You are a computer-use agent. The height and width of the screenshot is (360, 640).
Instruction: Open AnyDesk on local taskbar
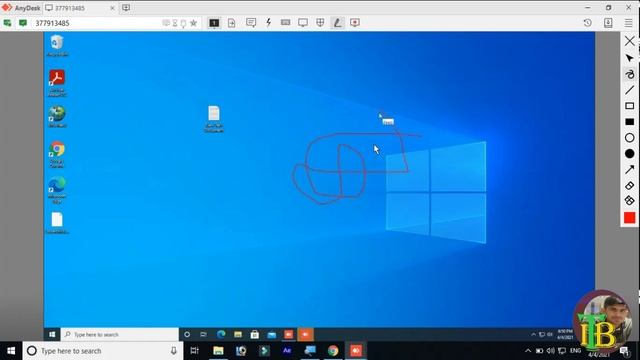point(356,351)
